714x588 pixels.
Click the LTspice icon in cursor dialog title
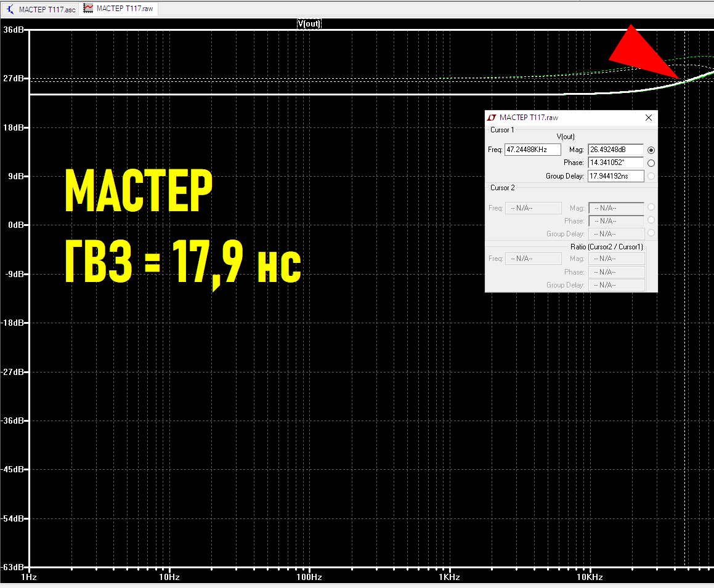pyautogui.click(x=492, y=118)
